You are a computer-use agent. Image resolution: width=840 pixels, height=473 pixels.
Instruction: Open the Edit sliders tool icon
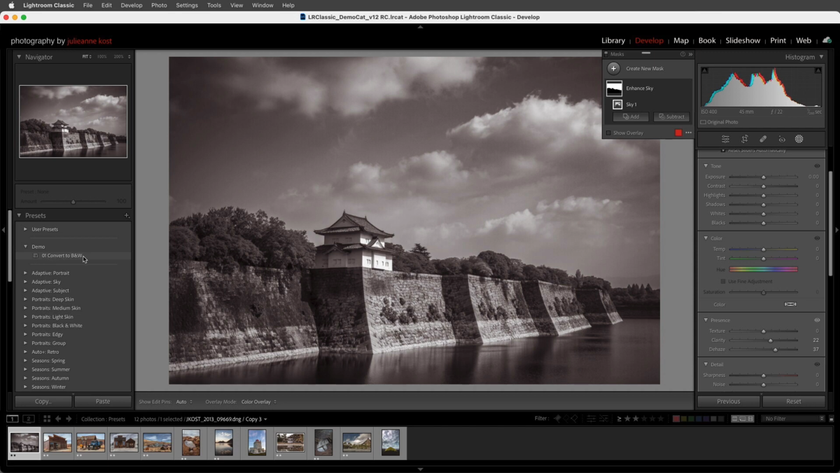725,139
